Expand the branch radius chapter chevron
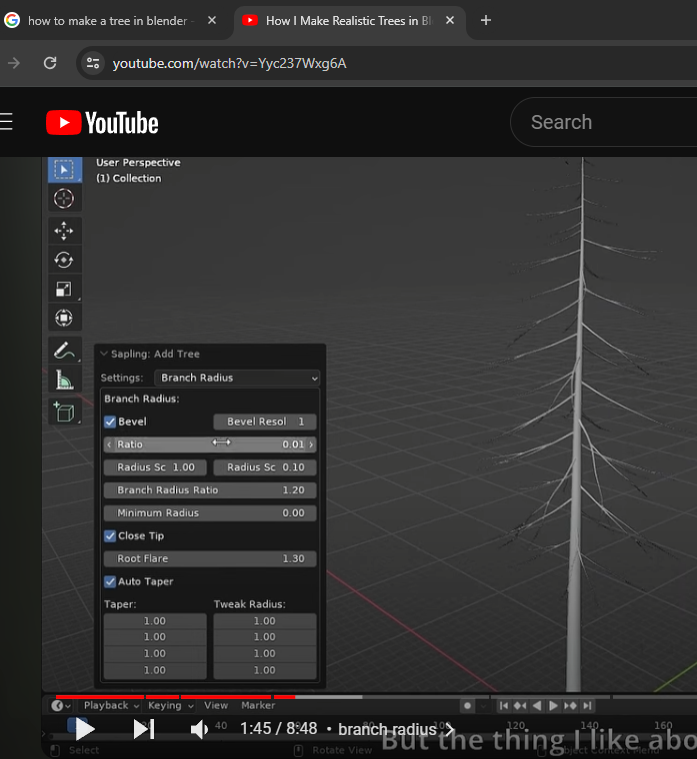This screenshot has height=759, width=697. pyautogui.click(x=450, y=729)
